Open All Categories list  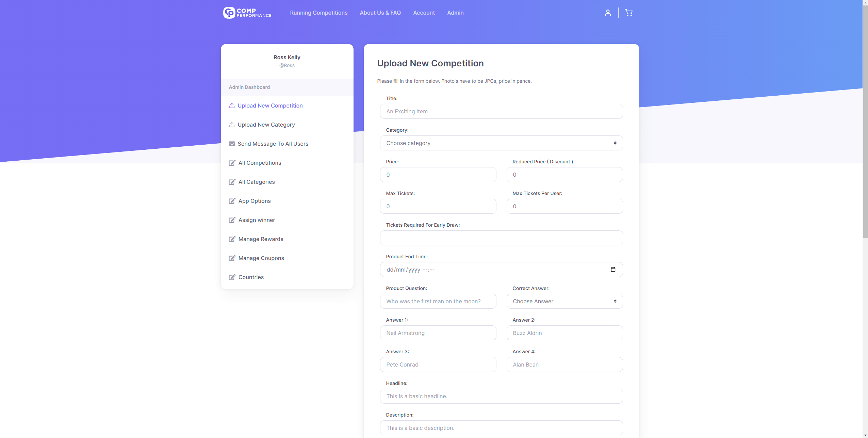tap(257, 182)
